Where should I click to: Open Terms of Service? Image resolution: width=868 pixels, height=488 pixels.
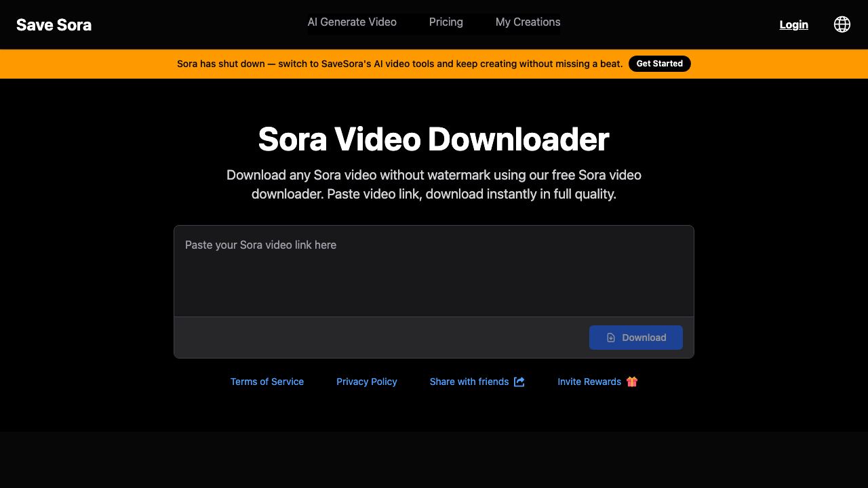(267, 382)
